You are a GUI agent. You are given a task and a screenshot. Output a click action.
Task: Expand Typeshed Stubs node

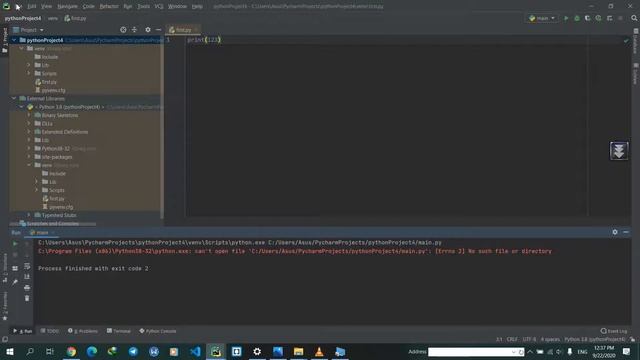coord(29,215)
